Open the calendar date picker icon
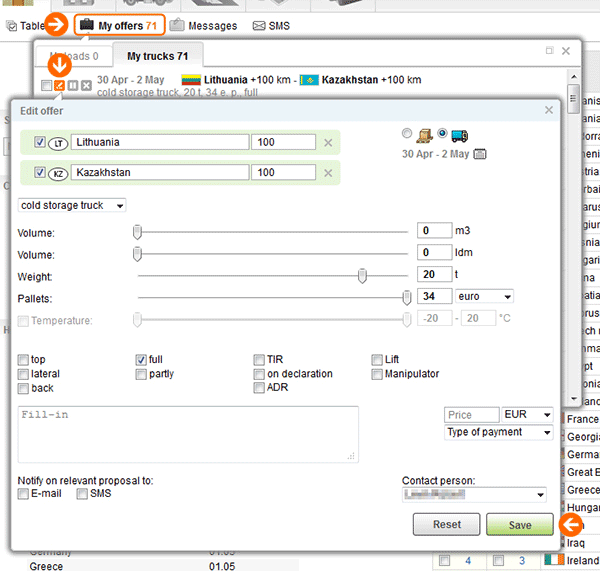This screenshot has height=571, width=600. pos(479,154)
